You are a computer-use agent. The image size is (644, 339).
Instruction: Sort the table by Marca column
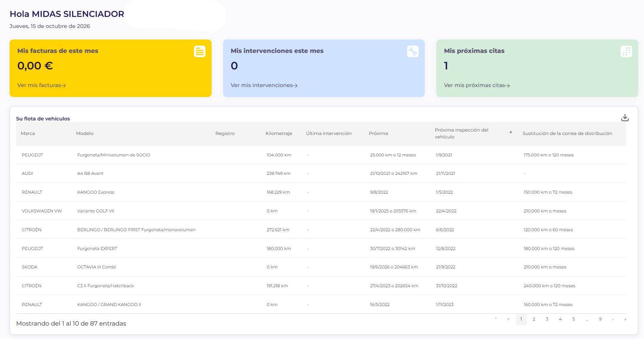point(28,133)
